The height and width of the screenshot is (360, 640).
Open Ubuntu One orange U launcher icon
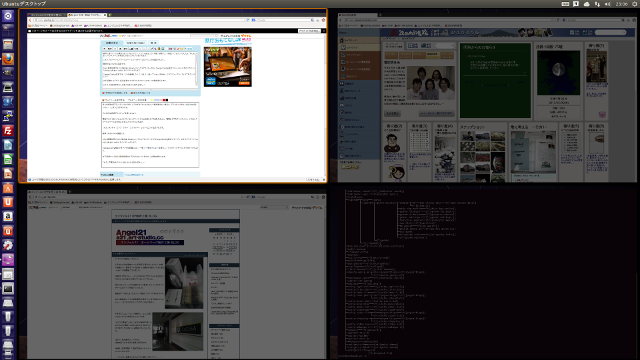click(x=8, y=202)
